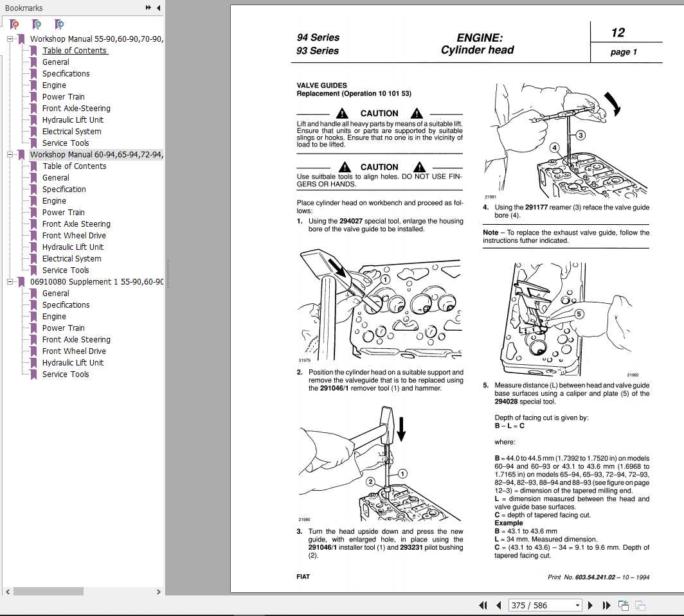This screenshot has height=616, width=684.
Task: Open Table of Contents under Manual 60-94
Action: 74,166
